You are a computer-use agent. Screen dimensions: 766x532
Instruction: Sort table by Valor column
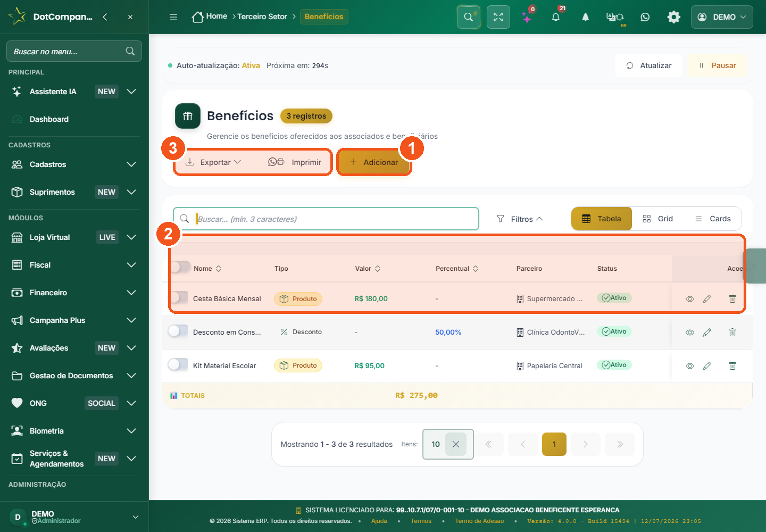click(368, 269)
